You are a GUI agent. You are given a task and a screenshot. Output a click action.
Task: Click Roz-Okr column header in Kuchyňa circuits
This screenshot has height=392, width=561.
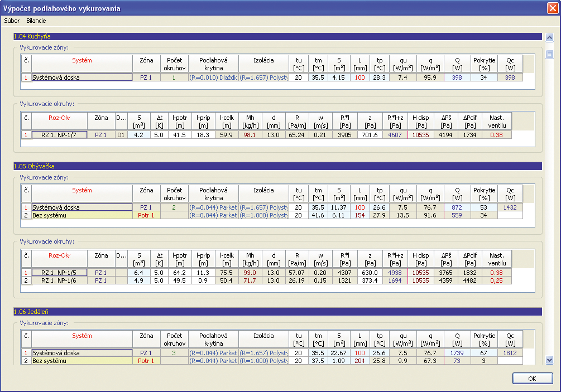[x=59, y=122]
